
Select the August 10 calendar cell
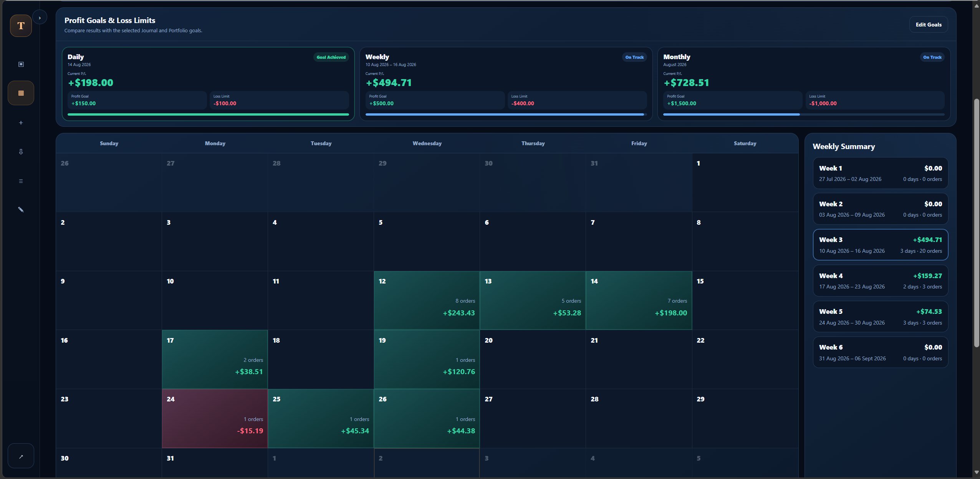pyautogui.click(x=215, y=300)
